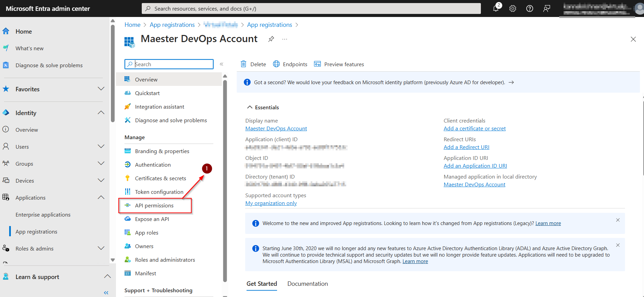Screen dimensions: 644x297
Task: Click the Diagnose and solve problems wrench icon
Action: tap(128, 120)
